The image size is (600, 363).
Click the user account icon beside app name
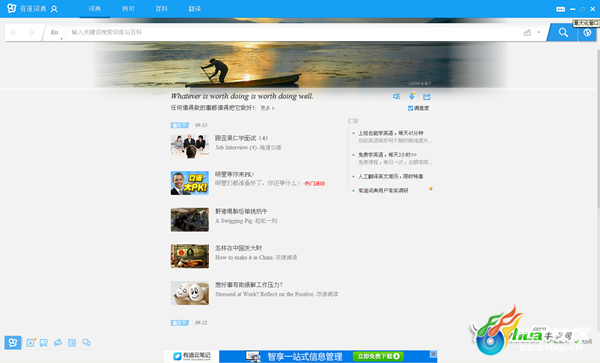pos(54,9)
